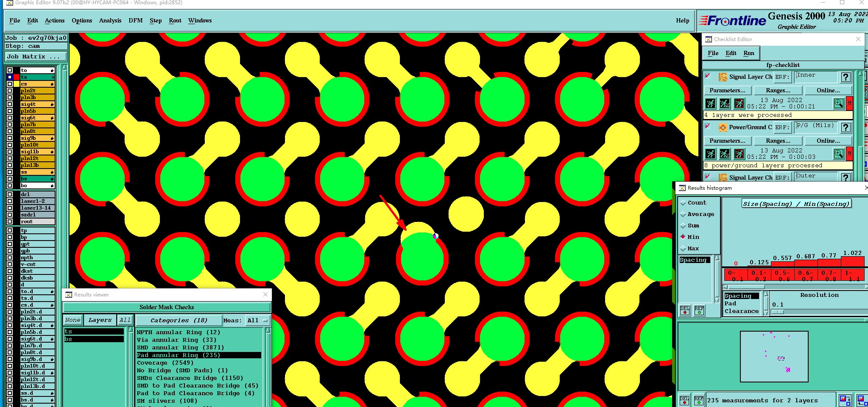Click the Inner Signal Layer Check action icon
The height and width of the screenshot is (407, 868).
pos(723,77)
